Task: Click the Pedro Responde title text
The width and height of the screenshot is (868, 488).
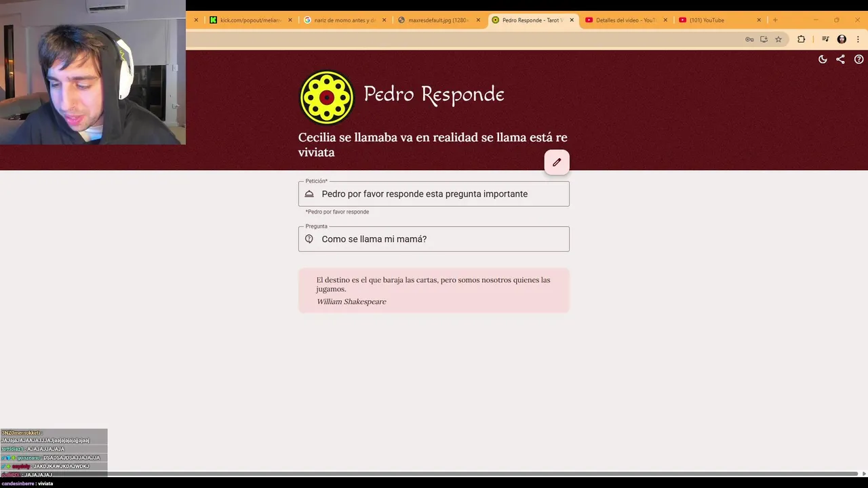Action: [x=434, y=95]
